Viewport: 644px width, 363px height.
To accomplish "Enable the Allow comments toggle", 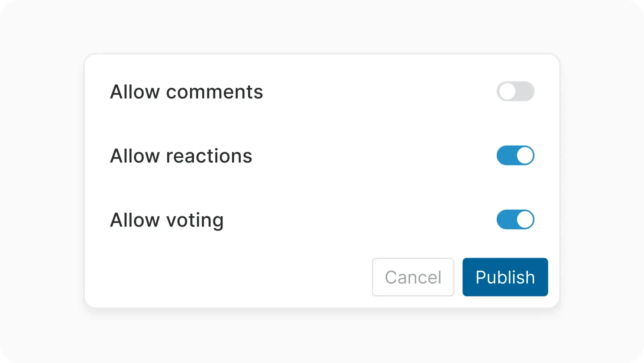I will click(515, 91).
